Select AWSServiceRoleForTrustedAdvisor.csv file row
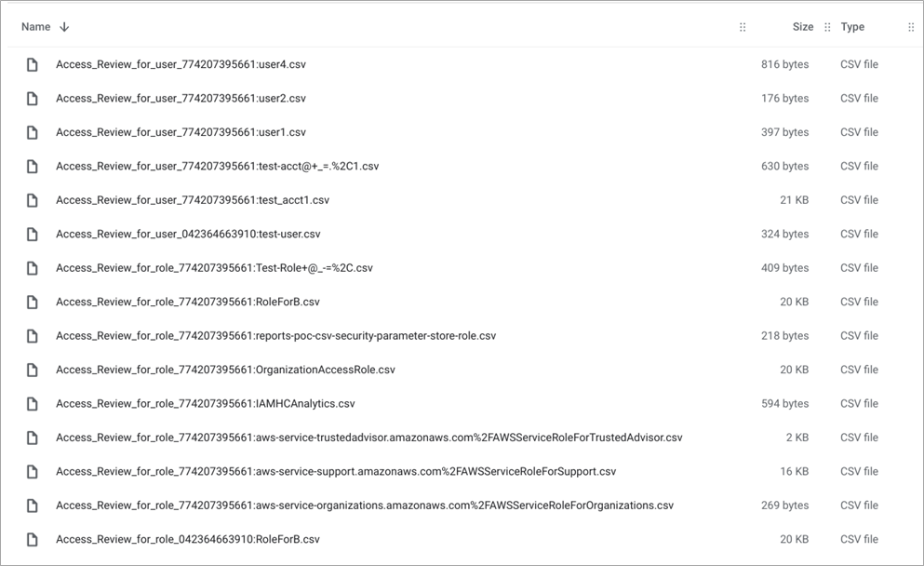The width and height of the screenshot is (924, 566). (x=368, y=438)
